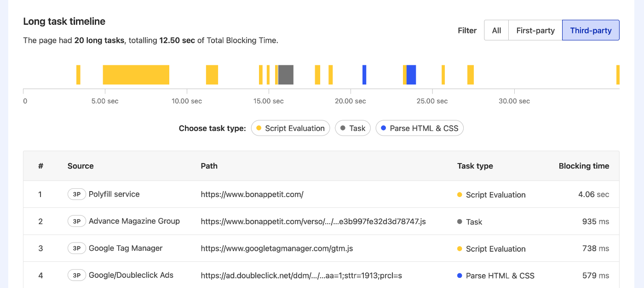This screenshot has height=288, width=644.
Task: Click the large yellow bar near 5 seconds
Action: coord(136,74)
